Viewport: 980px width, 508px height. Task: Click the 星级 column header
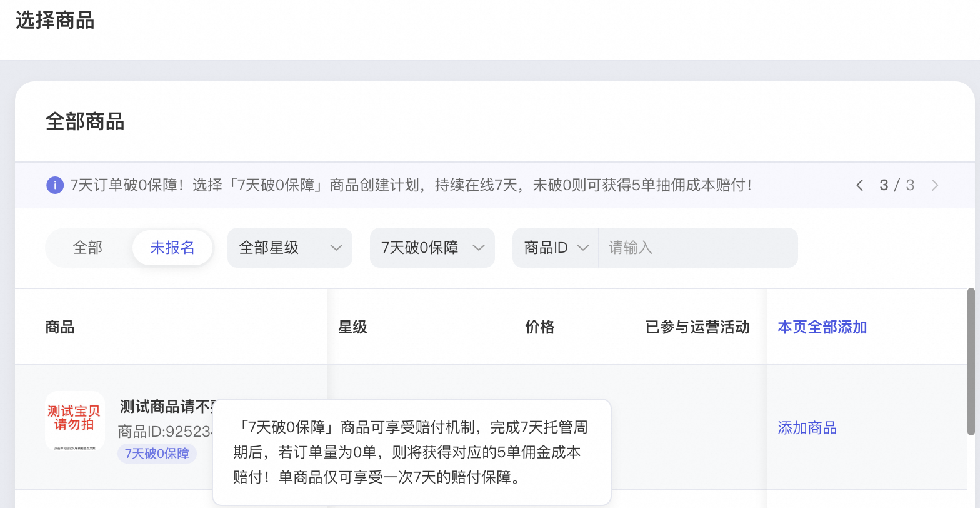[x=352, y=327]
